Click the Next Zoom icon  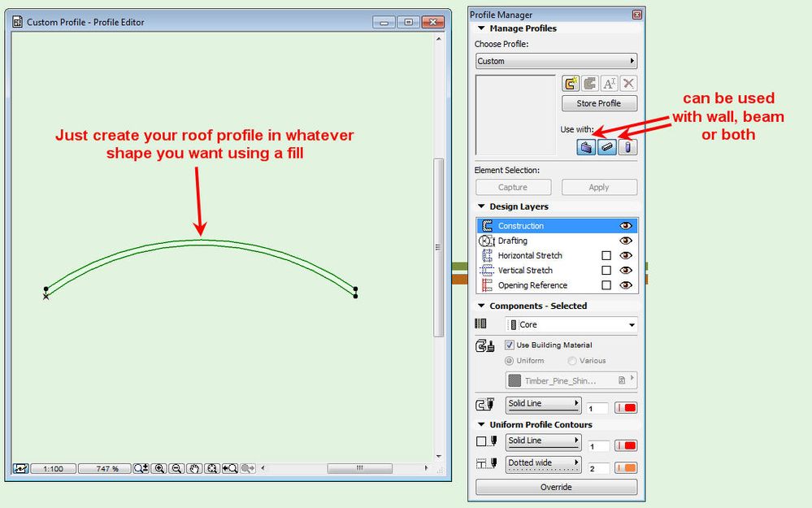[x=248, y=469]
